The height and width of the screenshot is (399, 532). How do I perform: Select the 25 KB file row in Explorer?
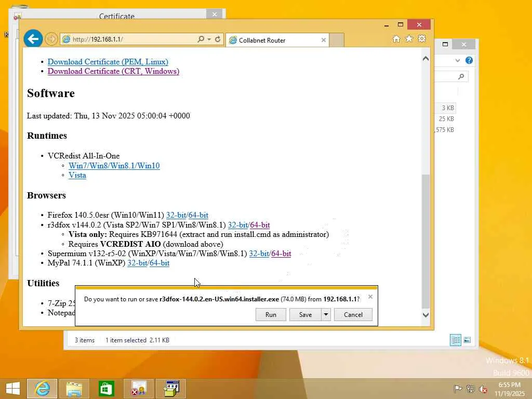click(x=445, y=119)
